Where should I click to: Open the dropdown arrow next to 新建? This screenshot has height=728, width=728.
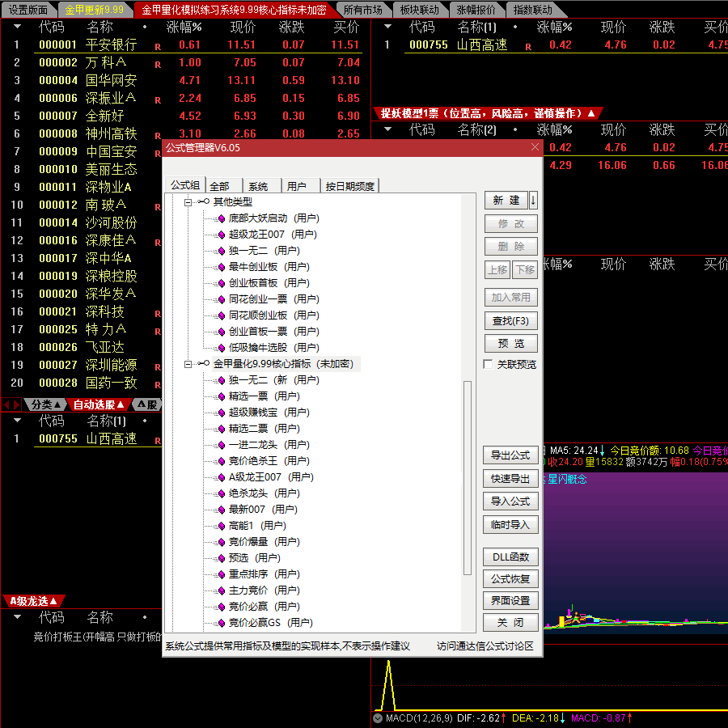coord(531,200)
